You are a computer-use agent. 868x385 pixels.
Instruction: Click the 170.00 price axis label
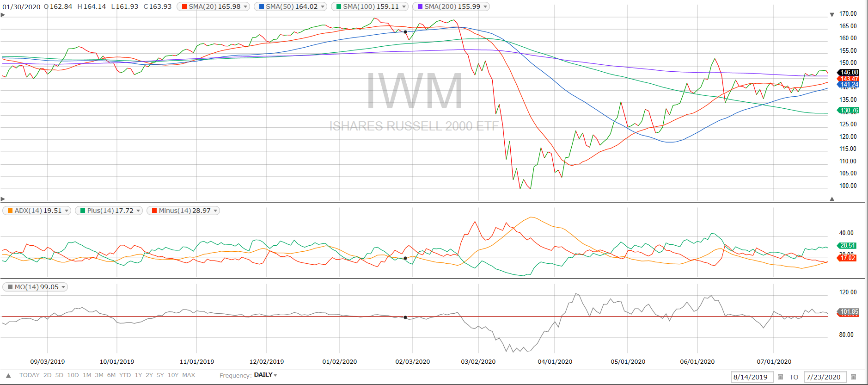coord(848,14)
